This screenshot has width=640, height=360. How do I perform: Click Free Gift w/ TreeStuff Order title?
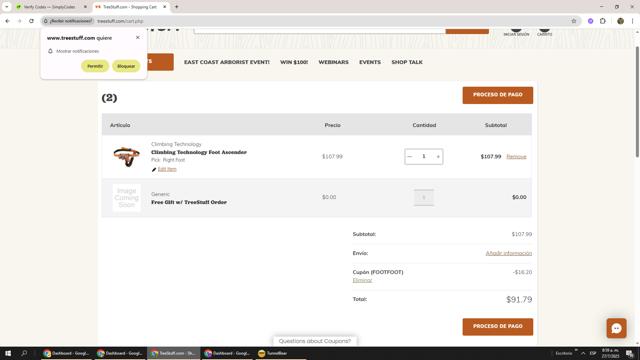189,202
